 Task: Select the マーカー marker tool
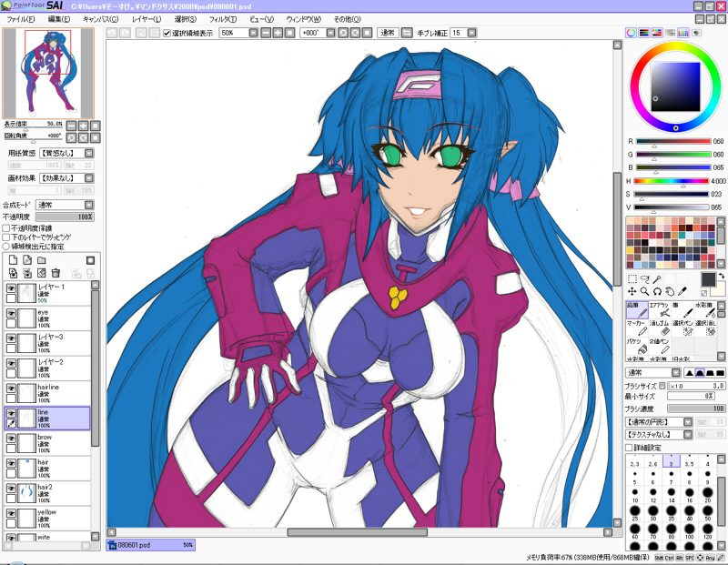[x=636, y=328]
